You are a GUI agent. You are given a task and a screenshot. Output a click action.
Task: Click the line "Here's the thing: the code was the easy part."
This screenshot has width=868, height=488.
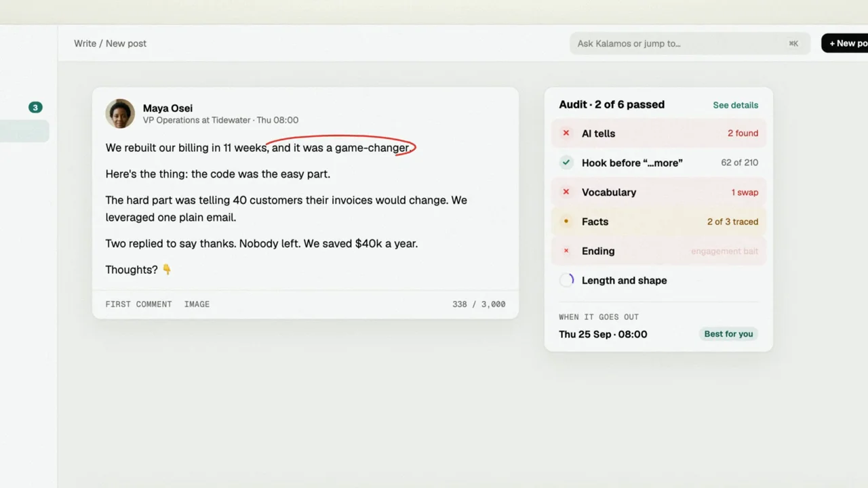click(218, 174)
